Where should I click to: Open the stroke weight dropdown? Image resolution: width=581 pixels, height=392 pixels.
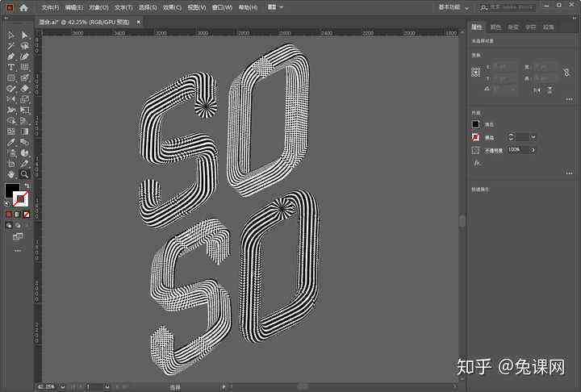tap(533, 137)
